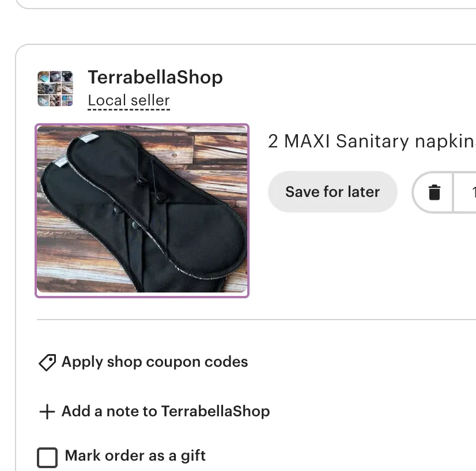Open the delete icon inside quantity control
Viewport: 476px width, 471px height.
(x=435, y=192)
